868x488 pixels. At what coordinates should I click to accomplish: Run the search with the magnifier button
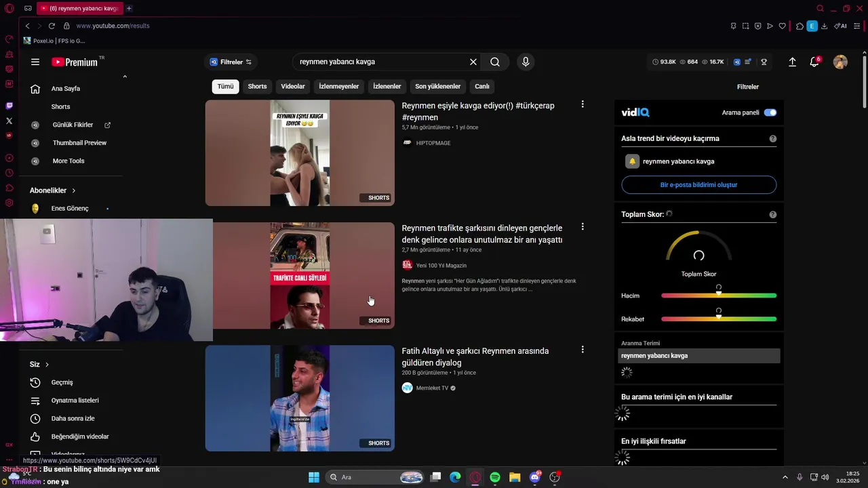click(x=495, y=62)
